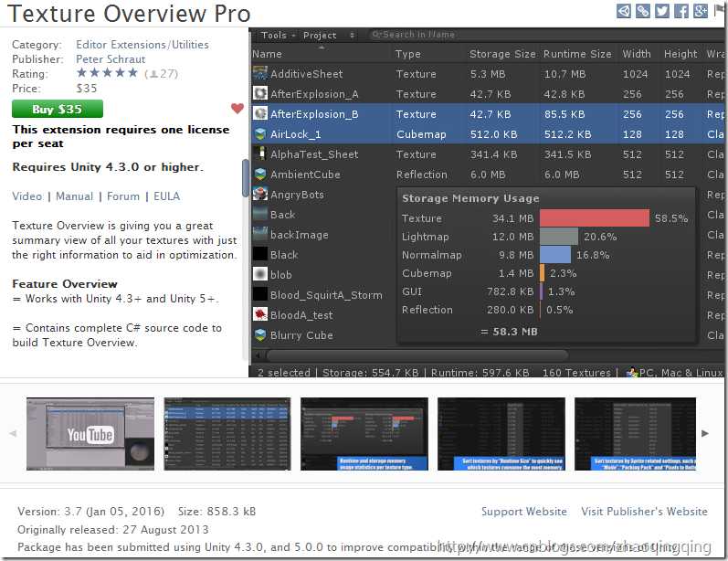Open the Video link
The width and height of the screenshot is (728, 561).
point(27,196)
